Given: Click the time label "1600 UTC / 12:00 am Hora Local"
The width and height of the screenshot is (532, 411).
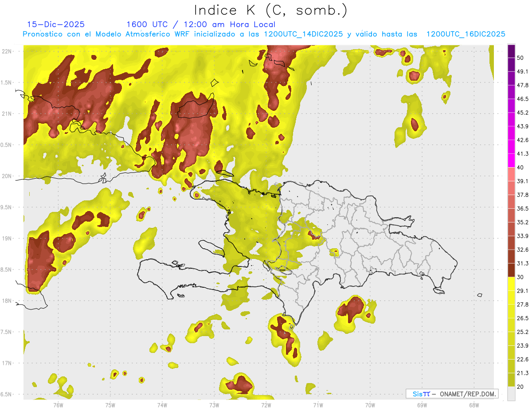Looking at the screenshot, I should coord(201,24).
